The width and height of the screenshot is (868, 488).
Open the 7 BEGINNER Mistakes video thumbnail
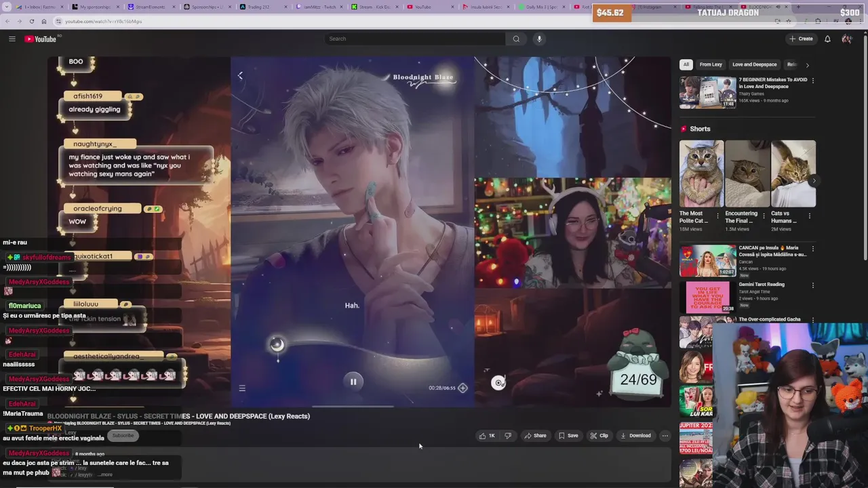pos(708,92)
